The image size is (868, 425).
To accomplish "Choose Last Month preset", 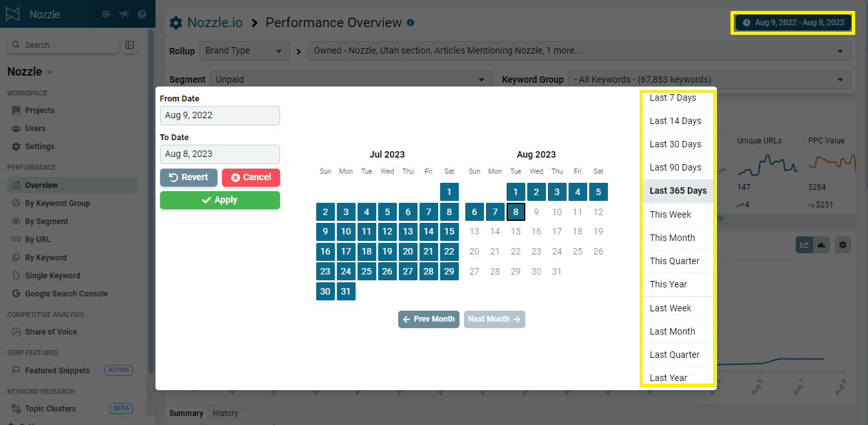I will point(678,331).
